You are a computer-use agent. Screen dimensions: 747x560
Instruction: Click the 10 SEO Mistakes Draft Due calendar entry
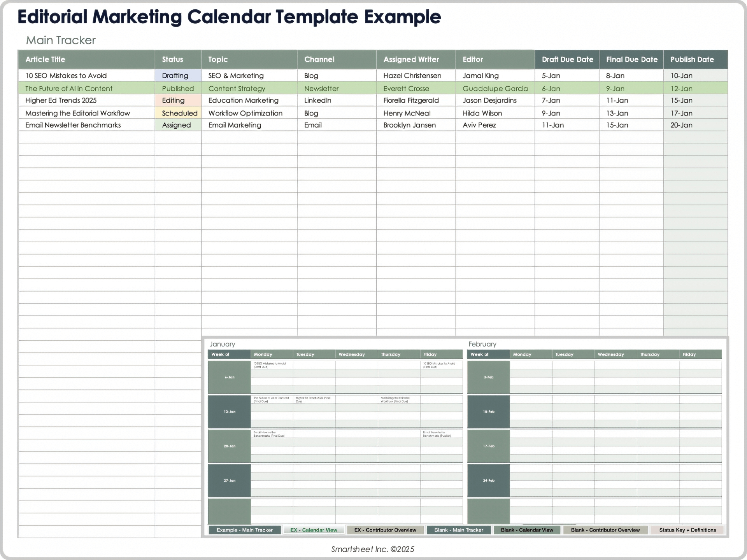point(272,366)
